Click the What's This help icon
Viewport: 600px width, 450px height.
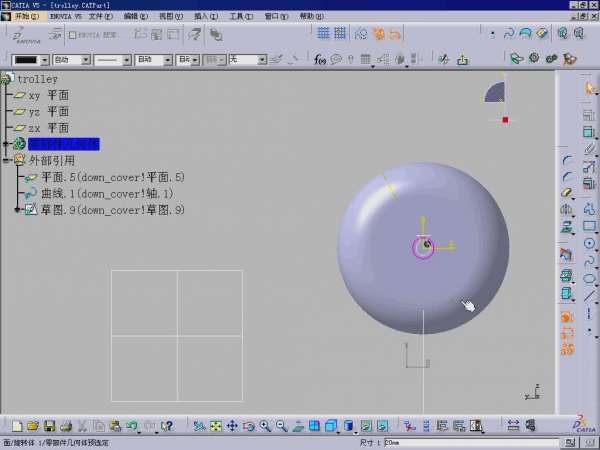(167, 426)
